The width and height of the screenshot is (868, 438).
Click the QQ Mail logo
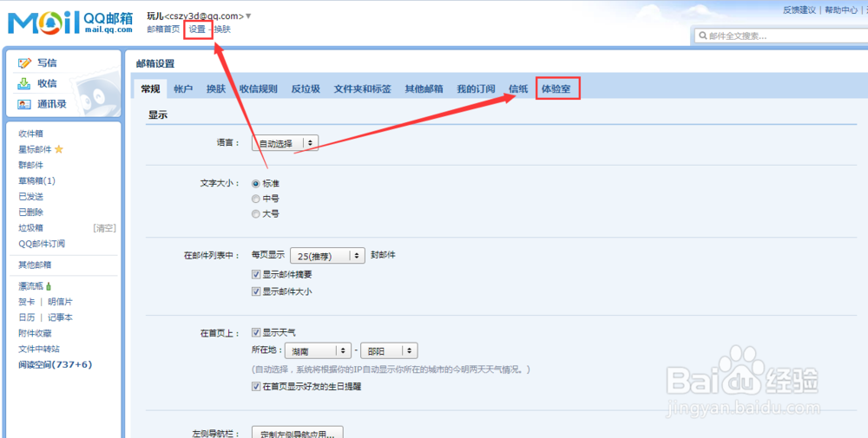click(x=70, y=23)
